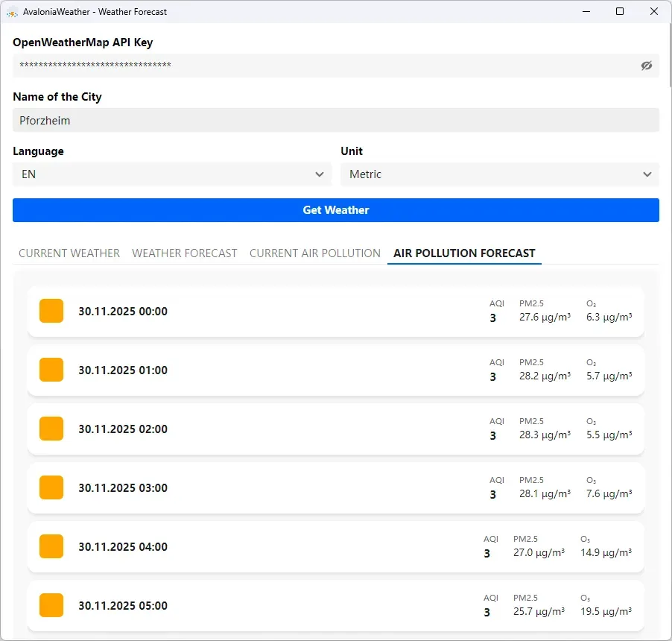Click the AvaloniaWeather app icon in title bar

(x=12, y=12)
